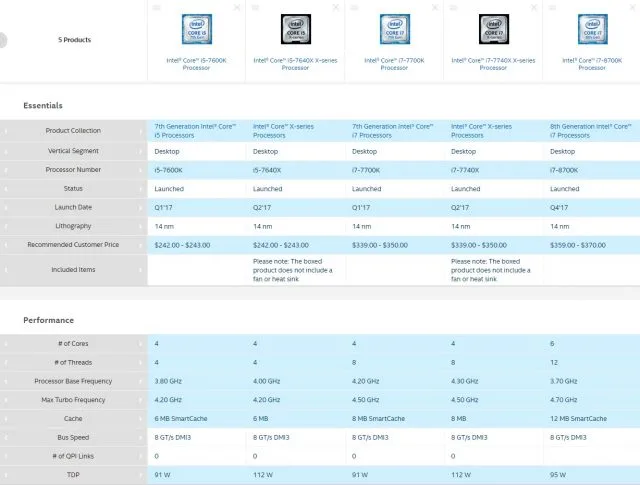This screenshot has width=640, height=485.
Task: Select the Vertical Segment row label
Action: pos(73,151)
